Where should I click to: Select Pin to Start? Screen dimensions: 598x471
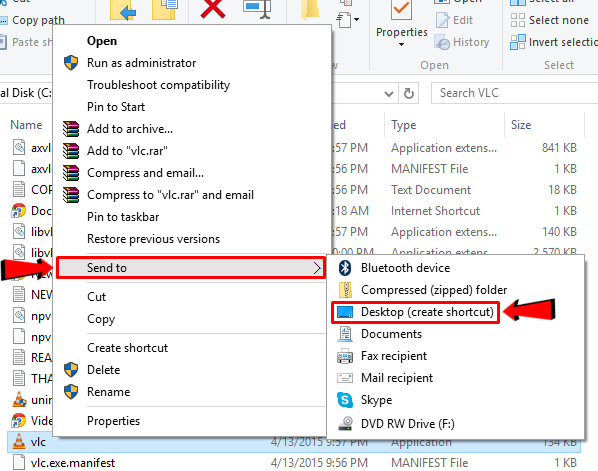coord(116,107)
